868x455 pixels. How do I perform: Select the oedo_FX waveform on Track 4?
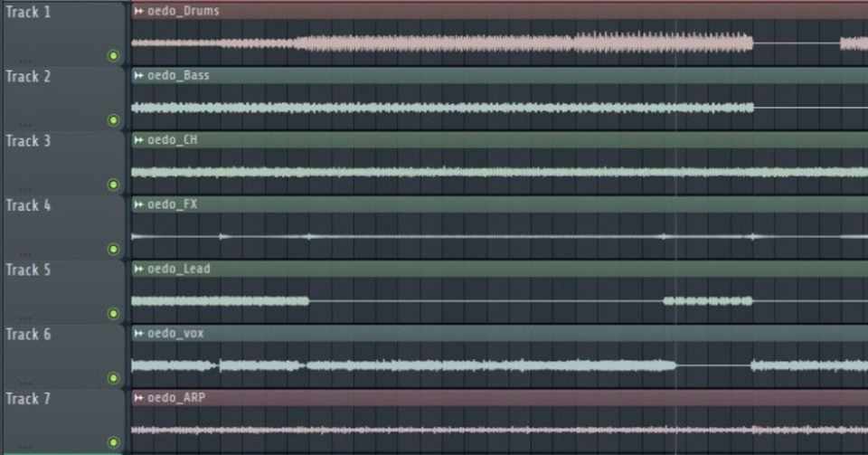coord(499,237)
